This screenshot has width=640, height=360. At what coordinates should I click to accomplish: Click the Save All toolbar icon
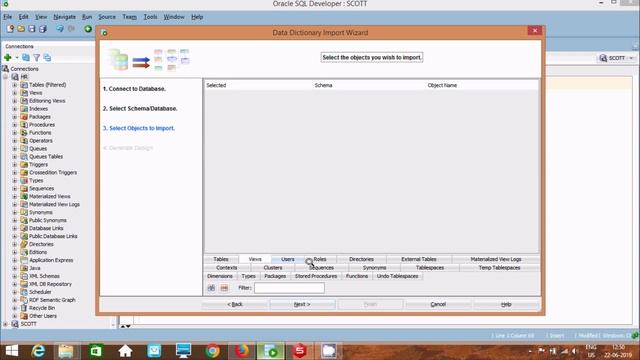pos(42,29)
